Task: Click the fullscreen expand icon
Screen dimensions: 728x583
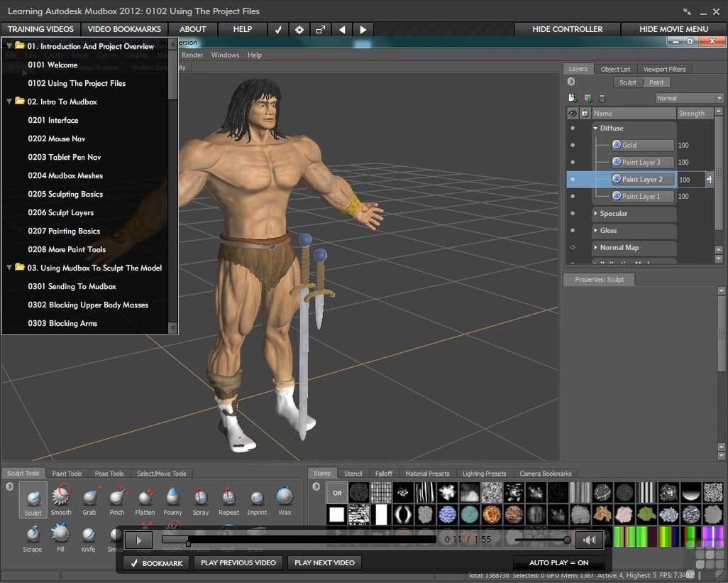Action: (320, 29)
